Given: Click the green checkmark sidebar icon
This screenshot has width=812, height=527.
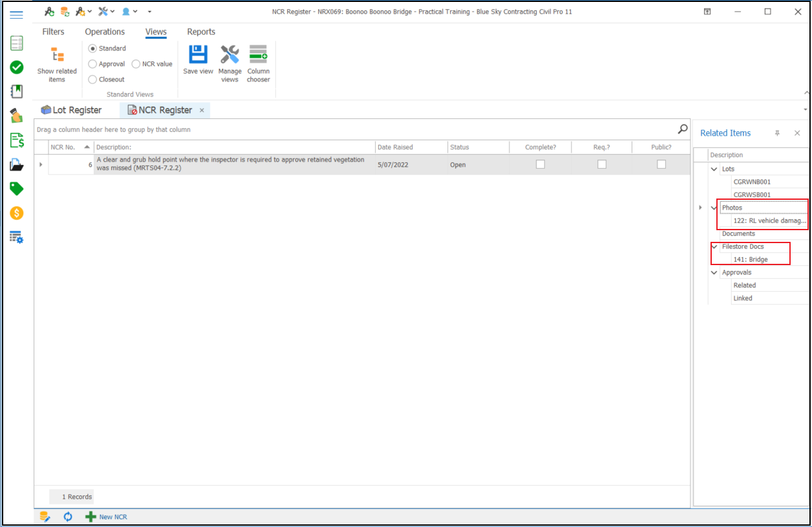Looking at the screenshot, I should click(17, 67).
